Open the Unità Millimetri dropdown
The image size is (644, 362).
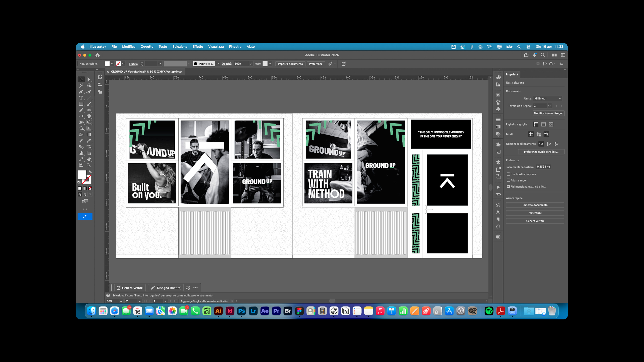[548, 98]
